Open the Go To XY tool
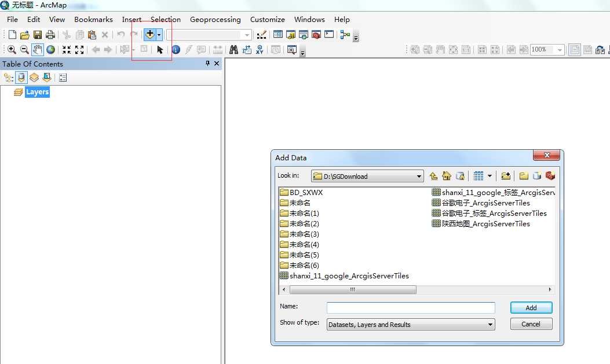The height and width of the screenshot is (364, 610). (260, 50)
